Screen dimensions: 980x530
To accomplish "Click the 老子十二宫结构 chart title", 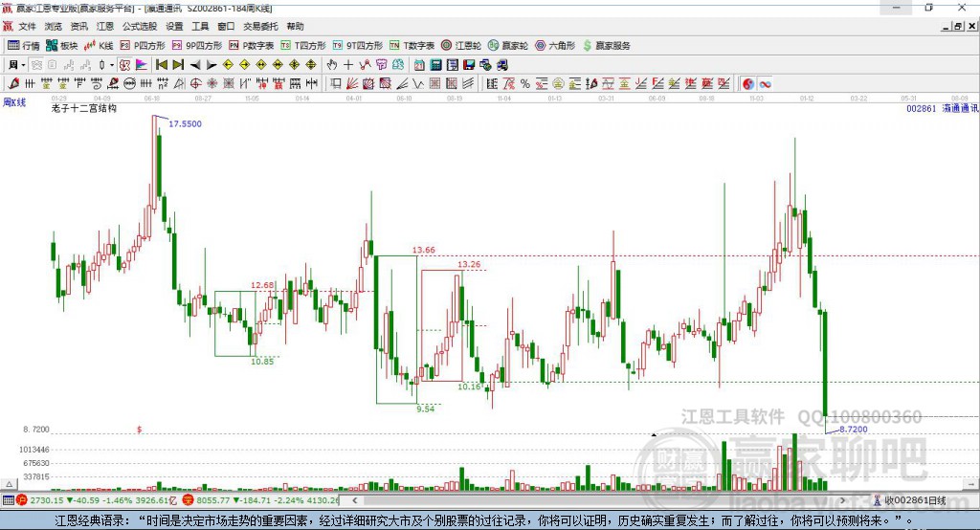I will coord(84,108).
